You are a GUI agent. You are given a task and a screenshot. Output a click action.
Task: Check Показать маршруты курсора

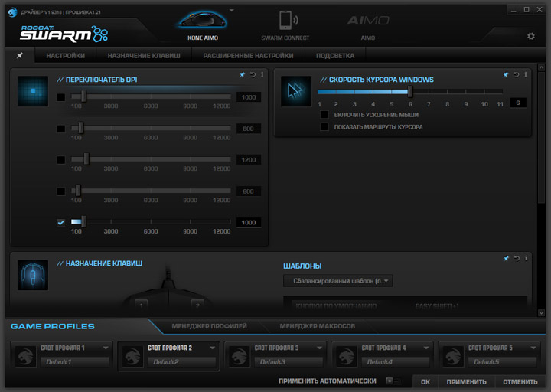pyautogui.click(x=324, y=126)
